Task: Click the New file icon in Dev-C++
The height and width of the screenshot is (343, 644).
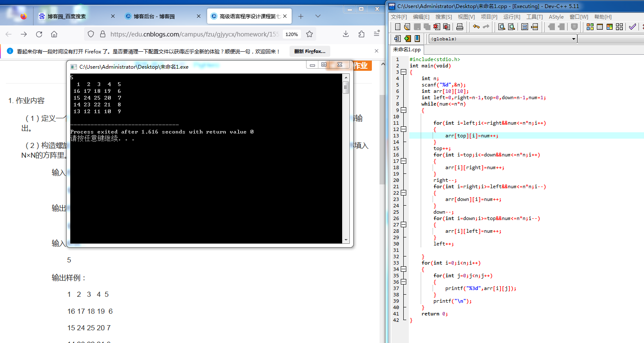Action: tap(397, 27)
